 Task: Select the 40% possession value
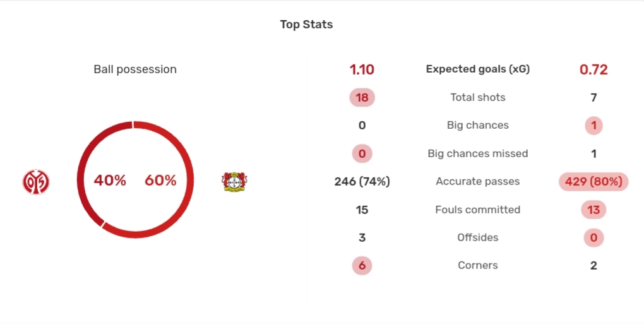tap(110, 181)
